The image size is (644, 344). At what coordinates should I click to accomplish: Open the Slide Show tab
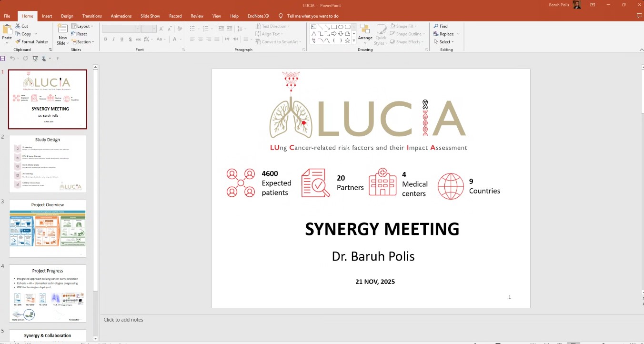point(150,16)
